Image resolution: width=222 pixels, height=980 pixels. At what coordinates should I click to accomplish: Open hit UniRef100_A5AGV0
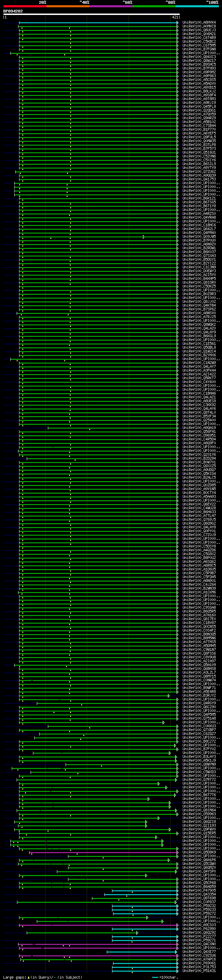[x=199, y=83]
